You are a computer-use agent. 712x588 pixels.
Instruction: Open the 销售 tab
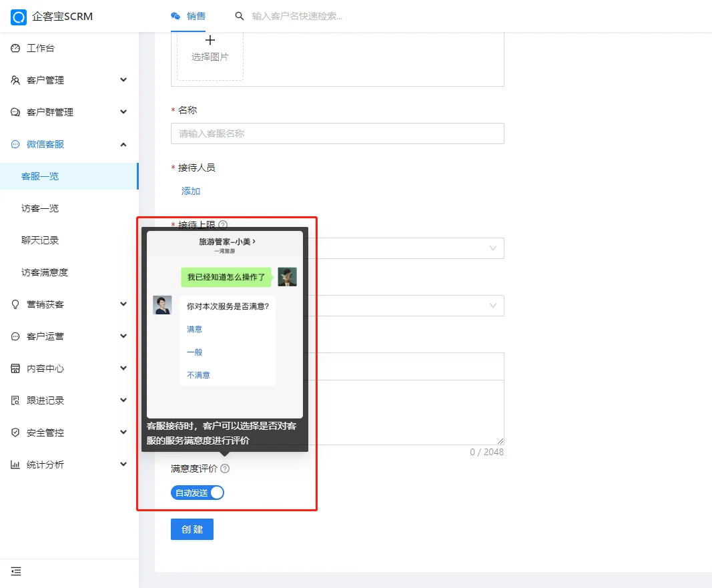click(188, 16)
